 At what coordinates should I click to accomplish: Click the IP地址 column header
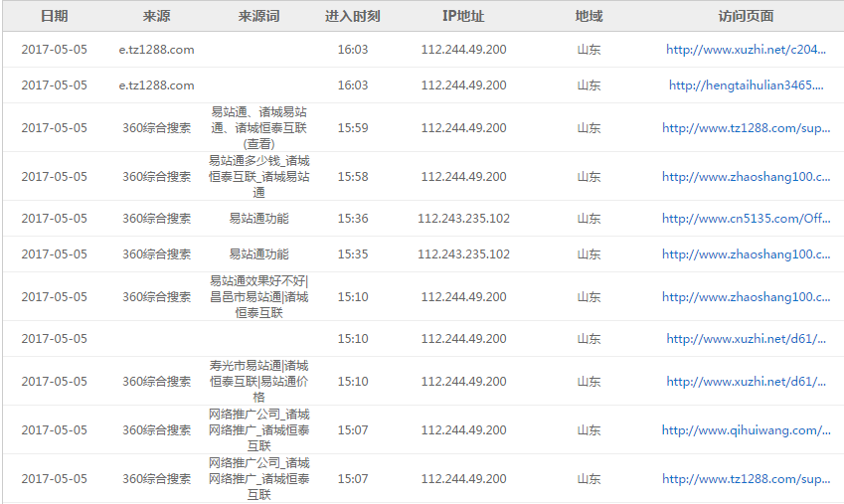[463, 17]
